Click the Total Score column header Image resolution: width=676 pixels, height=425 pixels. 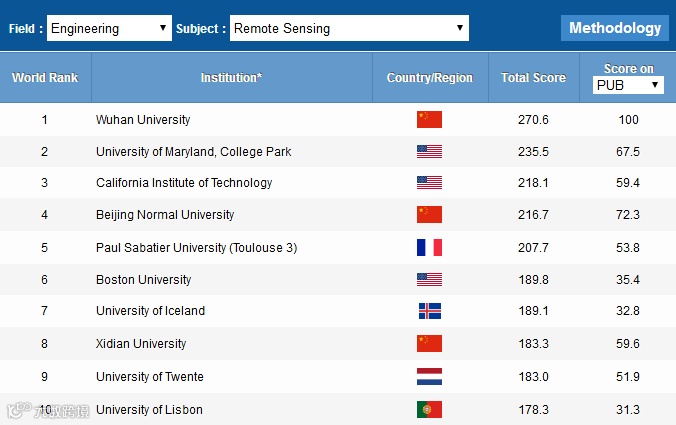[533, 78]
